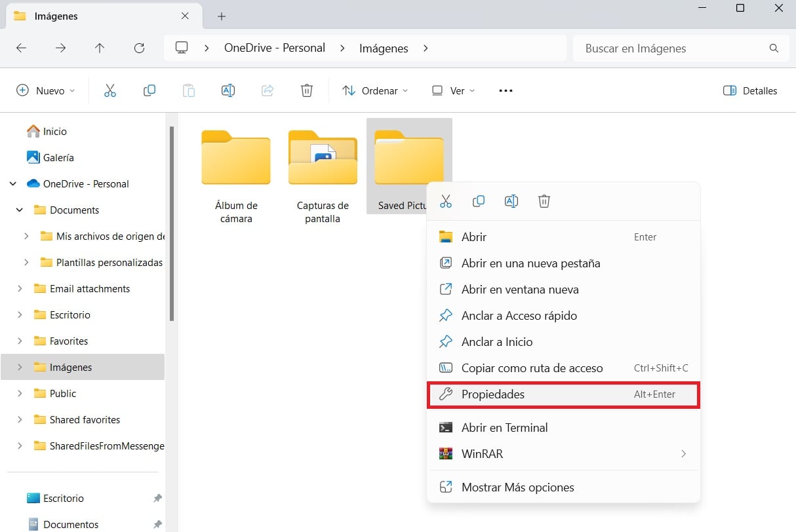This screenshot has width=796, height=532.
Task: Expand the Email attachments tree node
Action: click(20, 289)
